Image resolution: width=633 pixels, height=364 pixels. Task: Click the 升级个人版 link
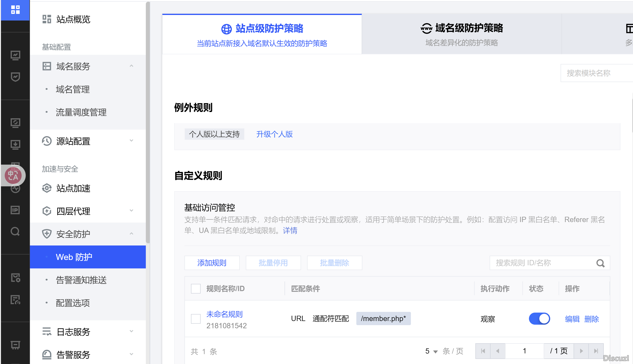point(274,134)
